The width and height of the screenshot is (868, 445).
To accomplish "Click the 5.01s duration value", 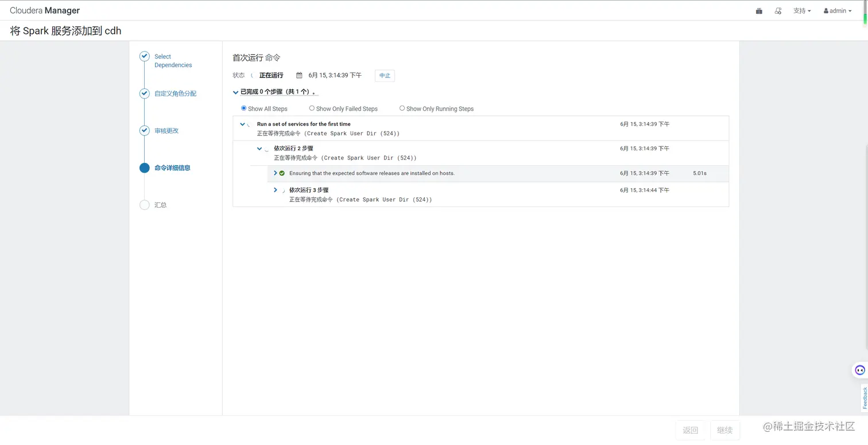I will tap(700, 173).
